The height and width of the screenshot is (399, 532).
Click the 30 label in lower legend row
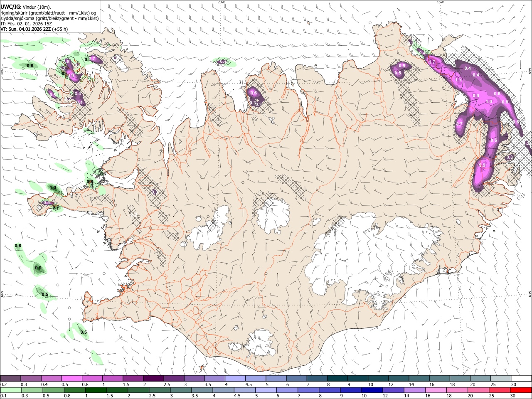513,396
